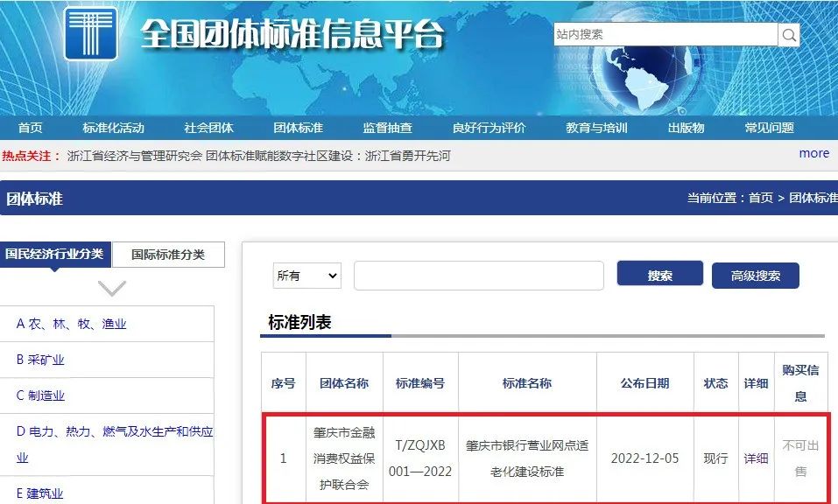Click the 标准名称 column header
This screenshot has height=504, width=838.
[527, 383]
